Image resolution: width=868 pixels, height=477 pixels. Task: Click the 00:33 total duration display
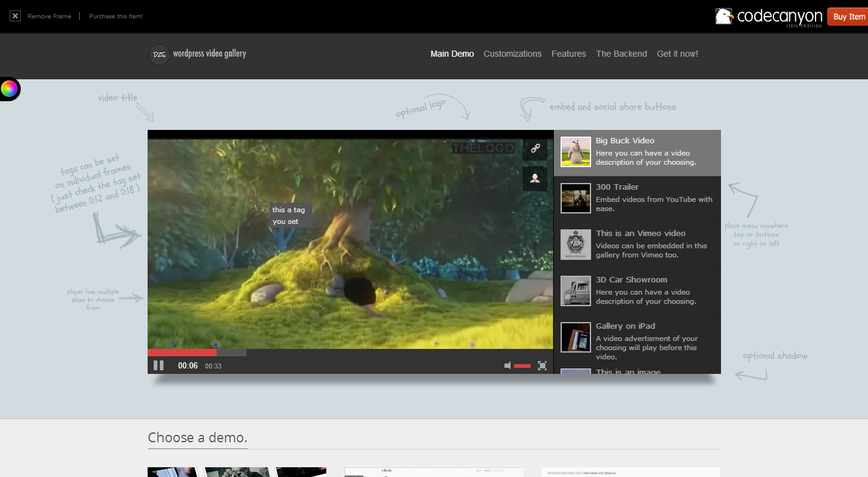(213, 367)
